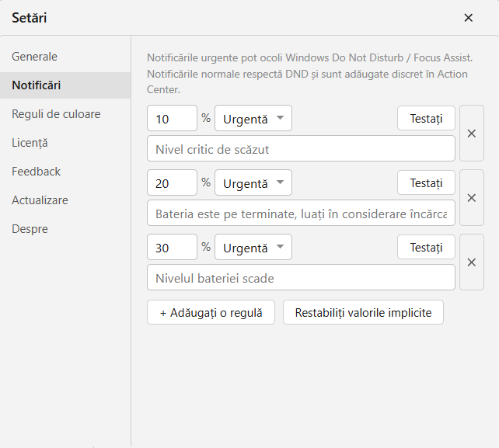The width and height of the screenshot is (499, 448).
Task: Click Restabiliți valorile implicite
Action: [x=363, y=312]
